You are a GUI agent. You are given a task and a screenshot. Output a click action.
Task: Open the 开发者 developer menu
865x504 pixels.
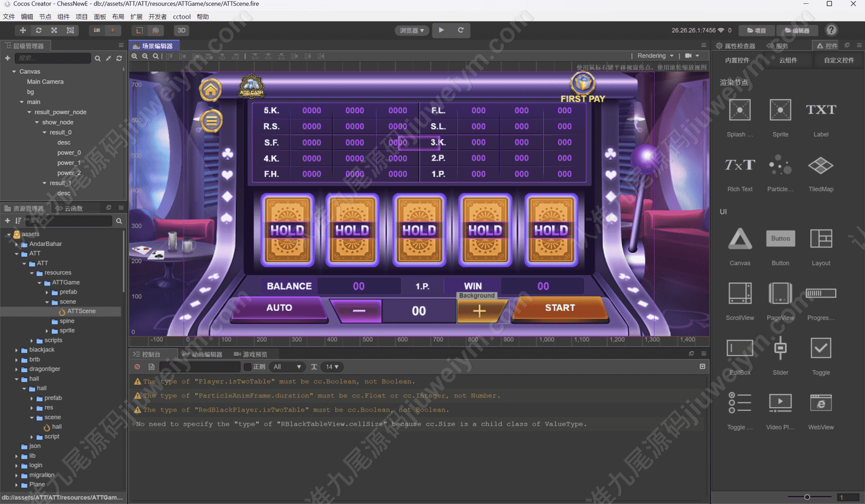[x=157, y=17]
